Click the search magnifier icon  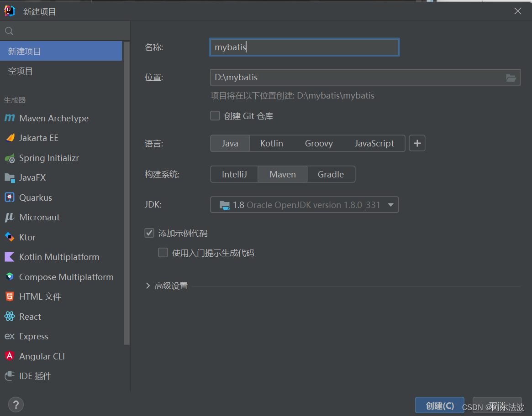[9, 31]
